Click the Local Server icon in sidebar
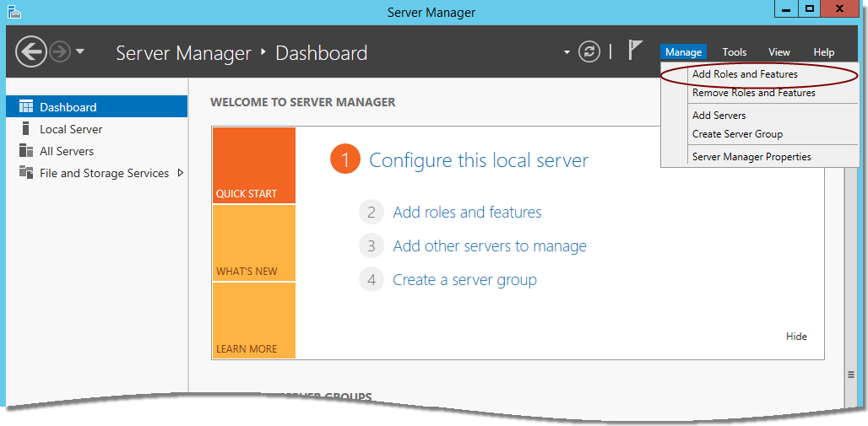This screenshot has height=426, width=868. [25, 128]
